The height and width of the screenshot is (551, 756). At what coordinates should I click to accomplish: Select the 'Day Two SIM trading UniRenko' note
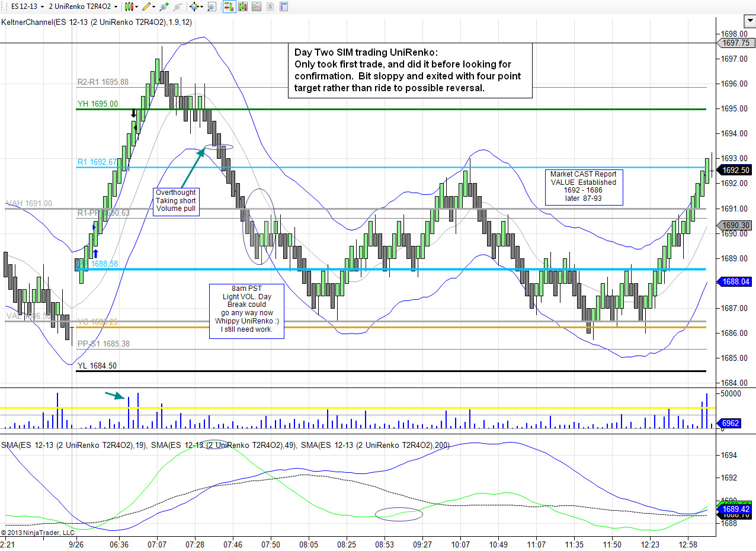410,70
